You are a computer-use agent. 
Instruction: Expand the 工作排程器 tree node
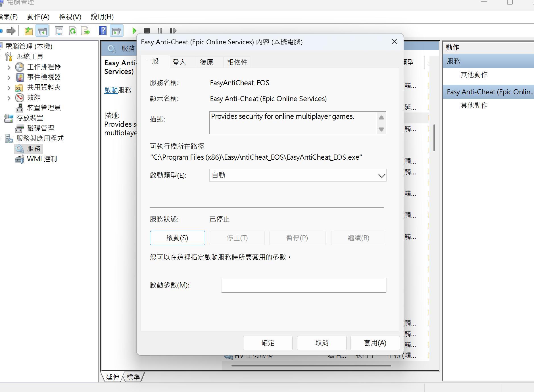(x=9, y=67)
